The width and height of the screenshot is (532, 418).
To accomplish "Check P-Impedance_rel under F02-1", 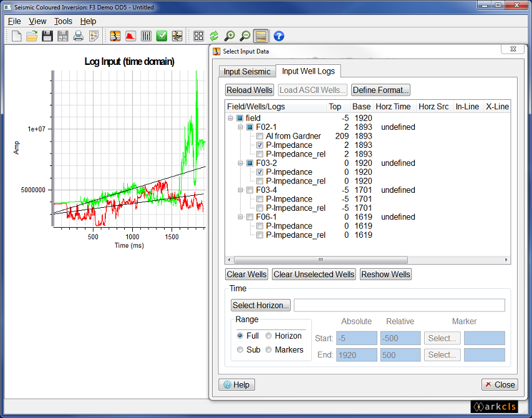I will click(259, 154).
